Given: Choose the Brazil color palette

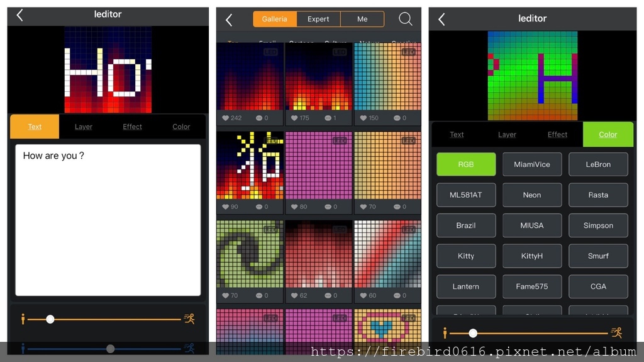Looking at the screenshot, I should (466, 225).
